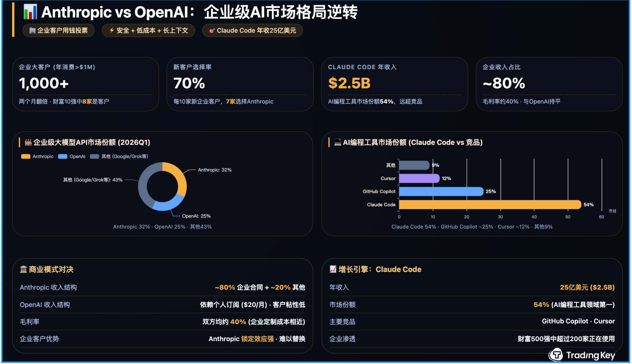Click the building icon in first tag

32,30
